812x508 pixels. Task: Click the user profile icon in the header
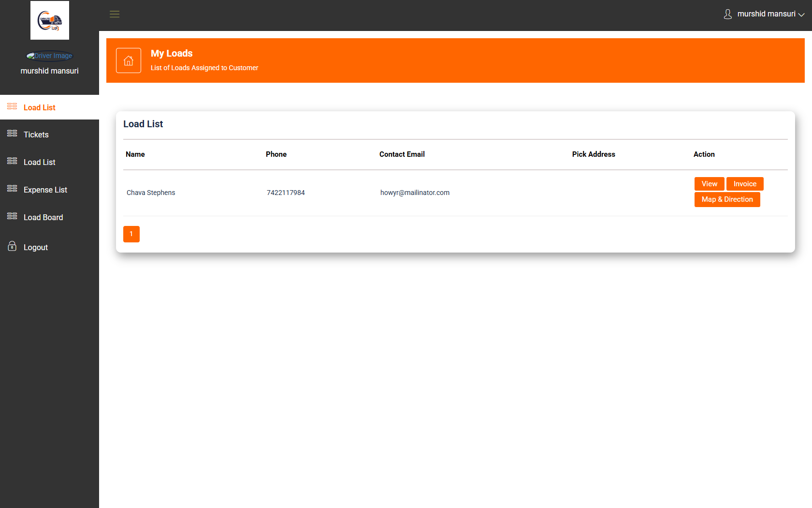[727, 14]
